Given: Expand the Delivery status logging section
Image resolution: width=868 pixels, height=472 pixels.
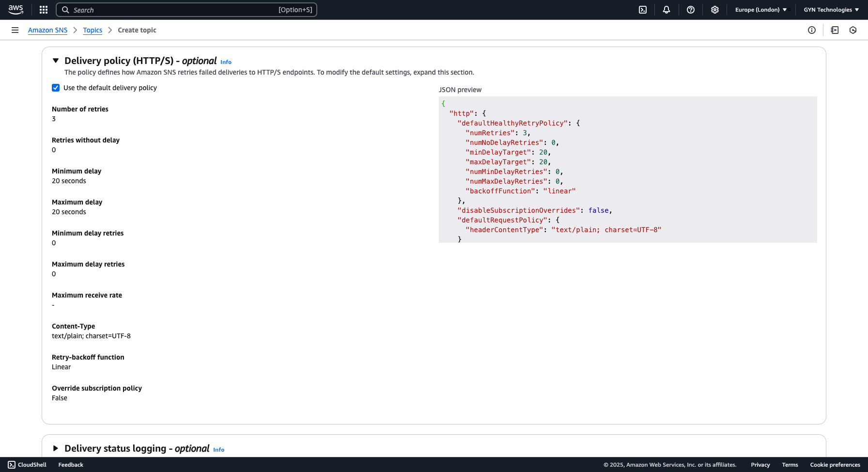Looking at the screenshot, I should click(x=56, y=448).
